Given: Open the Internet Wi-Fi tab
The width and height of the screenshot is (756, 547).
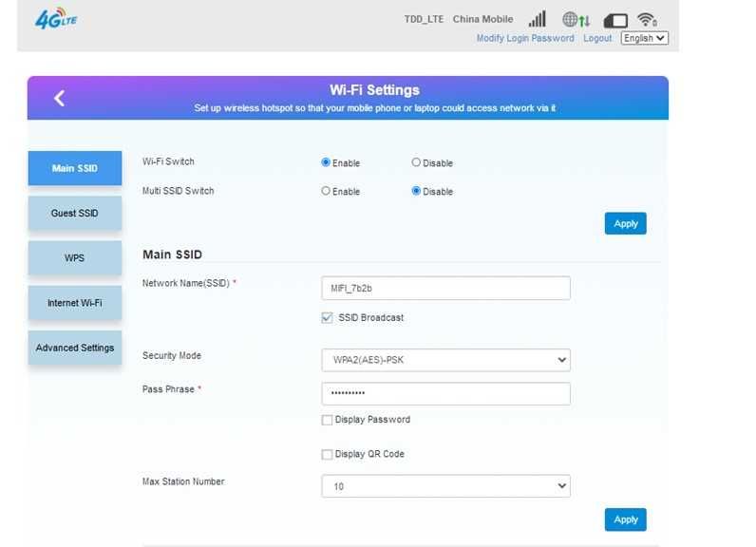Looking at the screenshot, I should (75, 303).
